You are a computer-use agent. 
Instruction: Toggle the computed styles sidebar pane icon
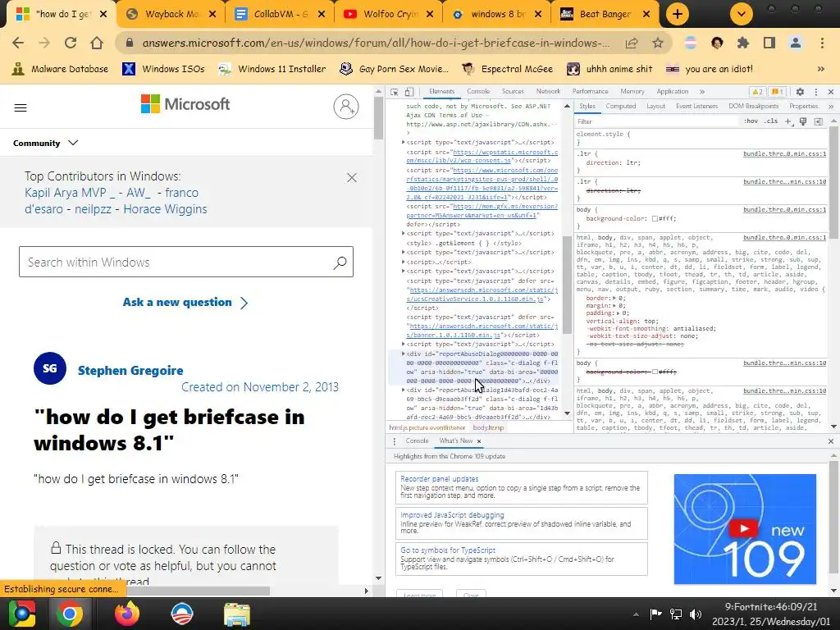pos(818,122)
